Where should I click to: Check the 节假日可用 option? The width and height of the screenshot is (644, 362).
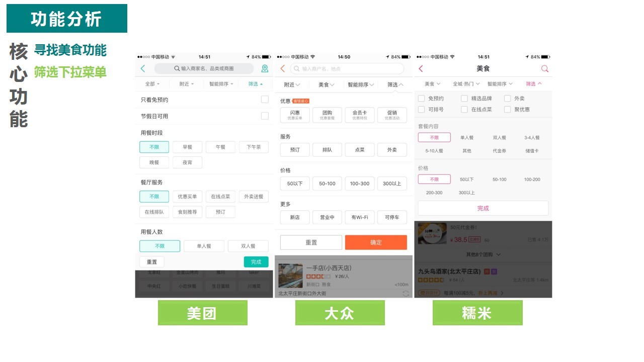pos(265,116)
